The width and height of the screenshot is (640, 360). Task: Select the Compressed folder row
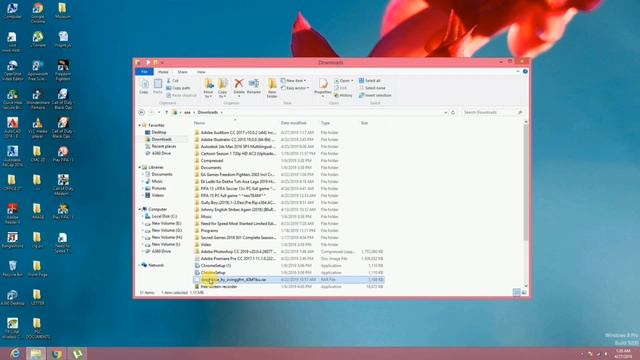pyautogui.click(x=288, y=160)
